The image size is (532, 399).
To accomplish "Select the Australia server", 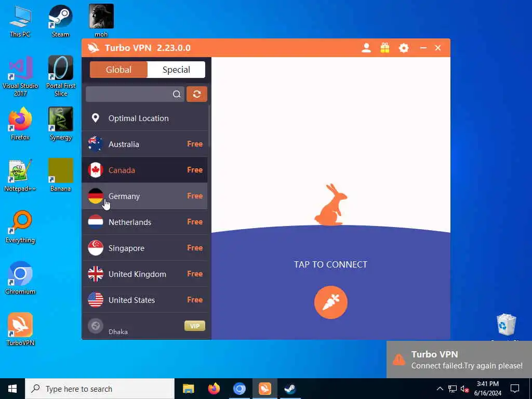I will pyautogui.click(x=145, y=144).
